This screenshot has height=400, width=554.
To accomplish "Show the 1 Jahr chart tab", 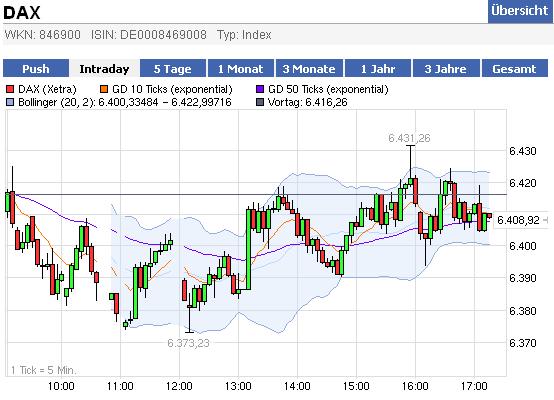I will pos(378,69).
